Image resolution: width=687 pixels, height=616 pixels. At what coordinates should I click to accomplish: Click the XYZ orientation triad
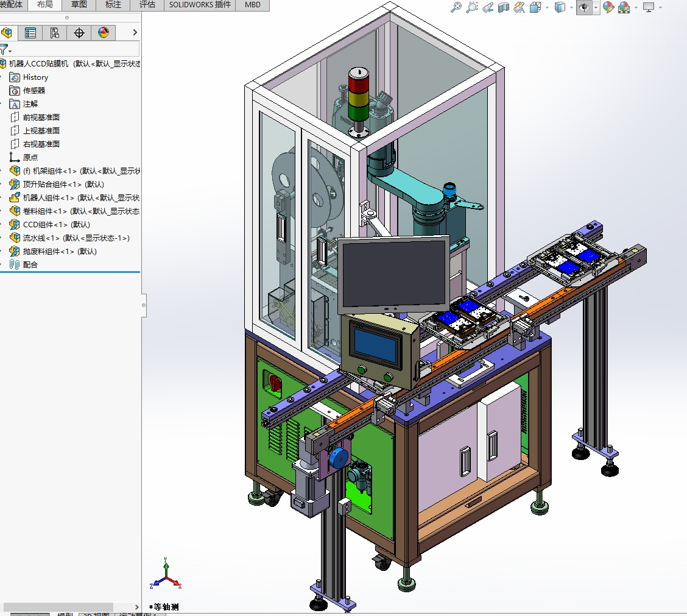point(166,574)
